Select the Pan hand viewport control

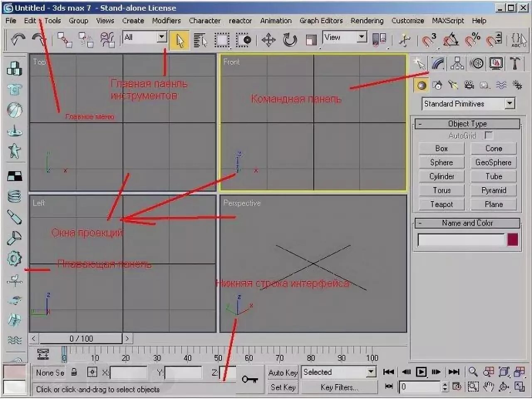click(x=488, y=387)
